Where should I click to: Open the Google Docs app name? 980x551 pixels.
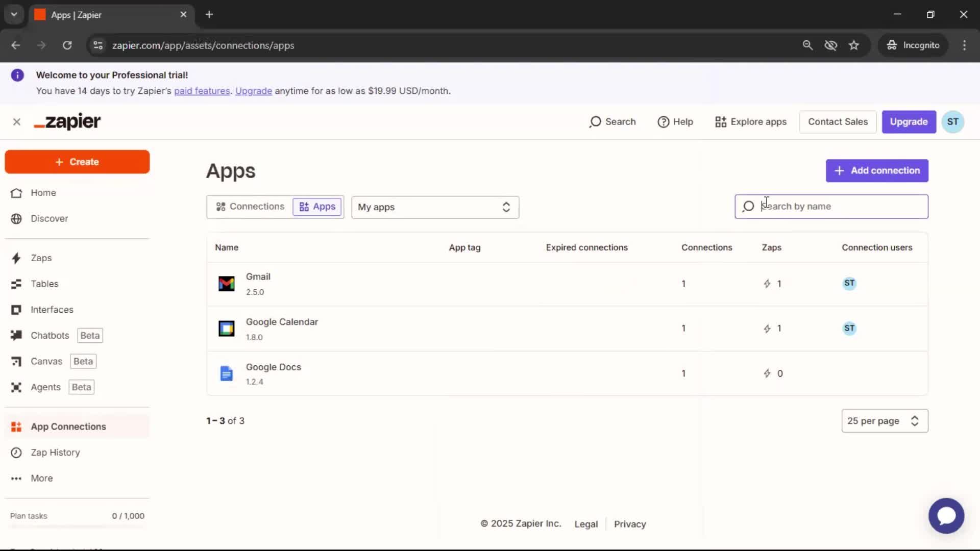pyautogui.click(x=274, y=367)
